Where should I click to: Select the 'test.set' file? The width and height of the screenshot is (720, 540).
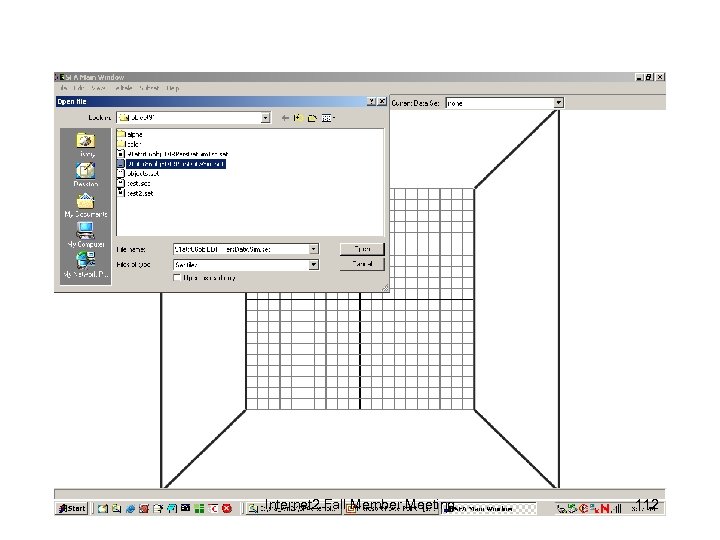pyautogui.click(x=134, y=183)
